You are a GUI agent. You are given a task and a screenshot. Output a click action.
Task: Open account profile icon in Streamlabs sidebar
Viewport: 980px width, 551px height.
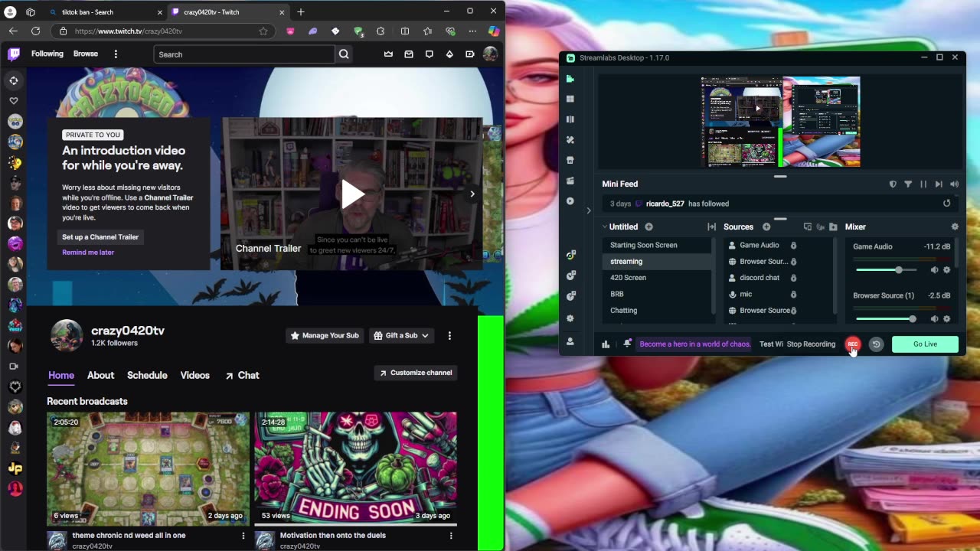tap(570, 341)
